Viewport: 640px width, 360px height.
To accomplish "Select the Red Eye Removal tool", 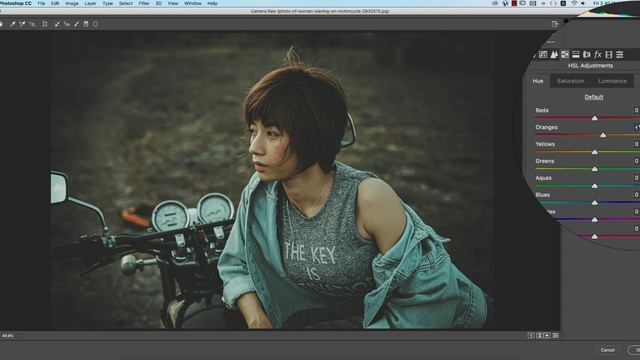I will pyautogui.click(x=67, y=24).
